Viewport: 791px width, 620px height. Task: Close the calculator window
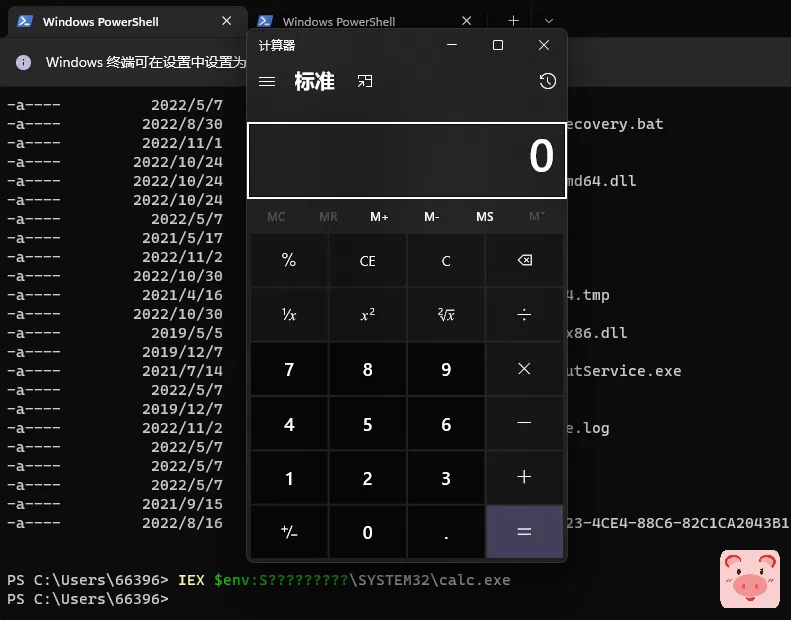(544, 45)
